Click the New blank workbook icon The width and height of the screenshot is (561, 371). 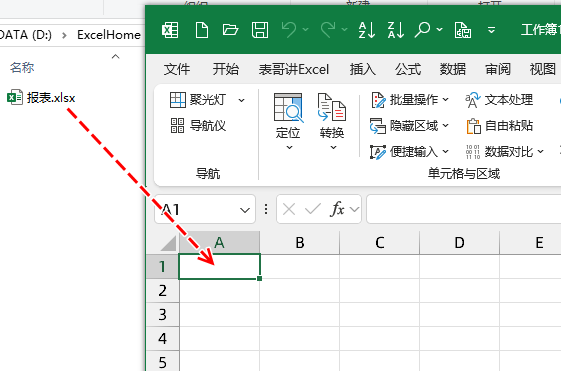point(202,30)
